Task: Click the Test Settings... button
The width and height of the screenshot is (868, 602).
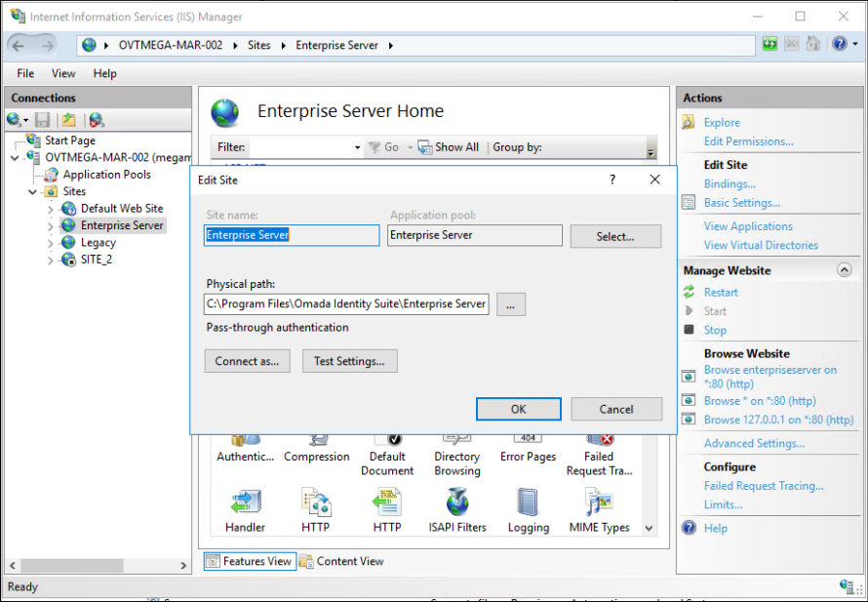Action: coord(349,361)
